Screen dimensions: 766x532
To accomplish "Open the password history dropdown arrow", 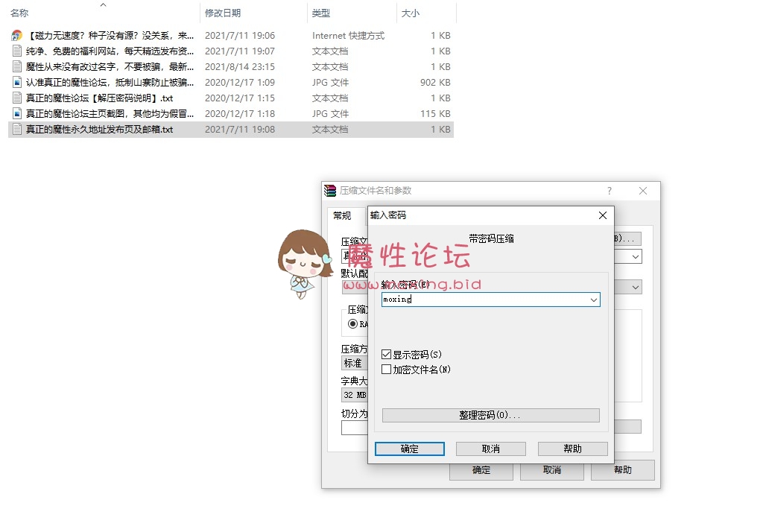I will (594, 299).
